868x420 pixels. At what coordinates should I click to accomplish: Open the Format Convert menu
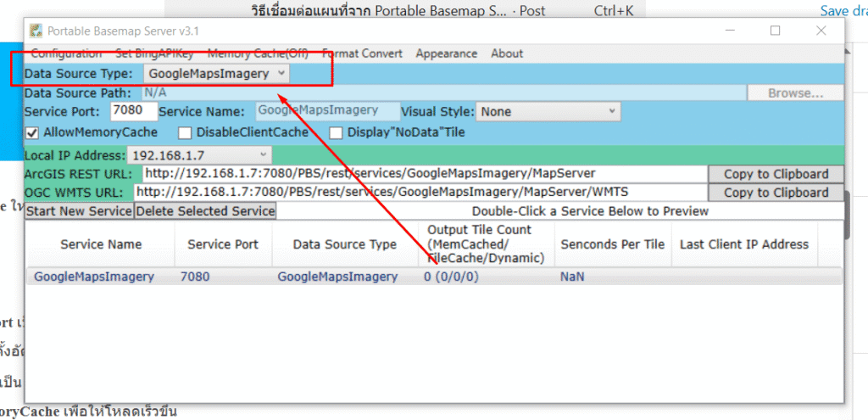[362, 53]
